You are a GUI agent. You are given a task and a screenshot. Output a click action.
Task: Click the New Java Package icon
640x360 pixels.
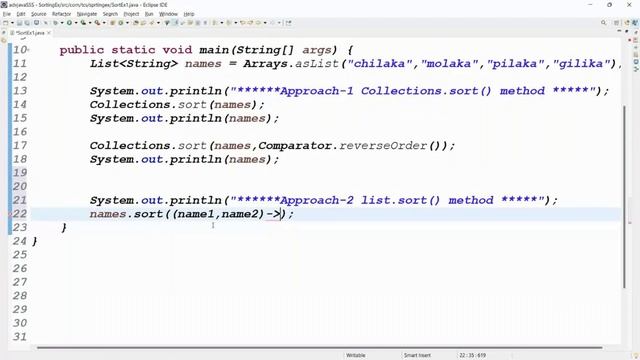click(112, 23)
